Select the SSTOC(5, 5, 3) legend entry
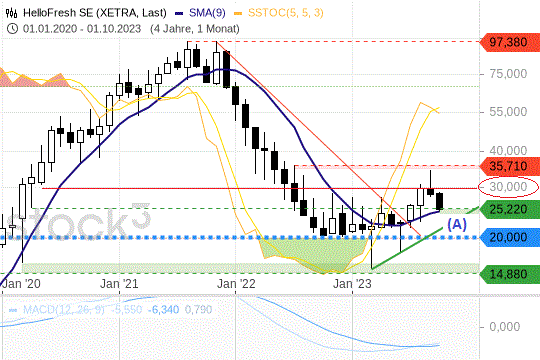 tap(279, 13)
